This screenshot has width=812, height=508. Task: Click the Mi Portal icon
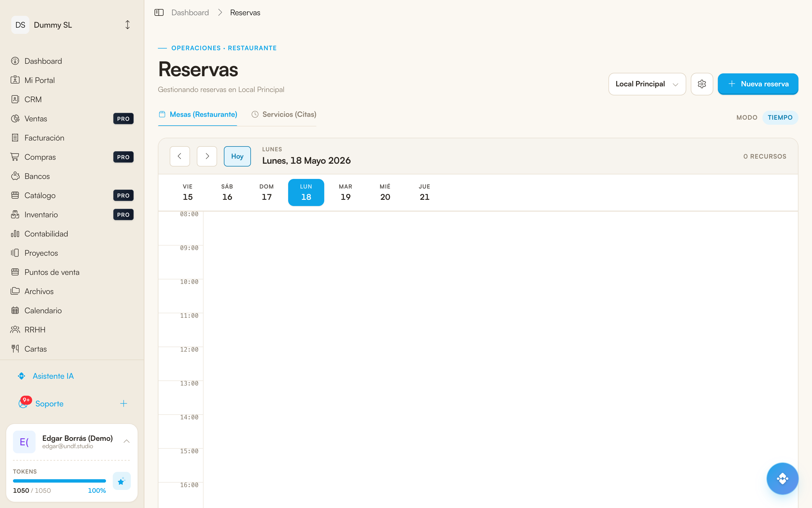pos(15,80)
